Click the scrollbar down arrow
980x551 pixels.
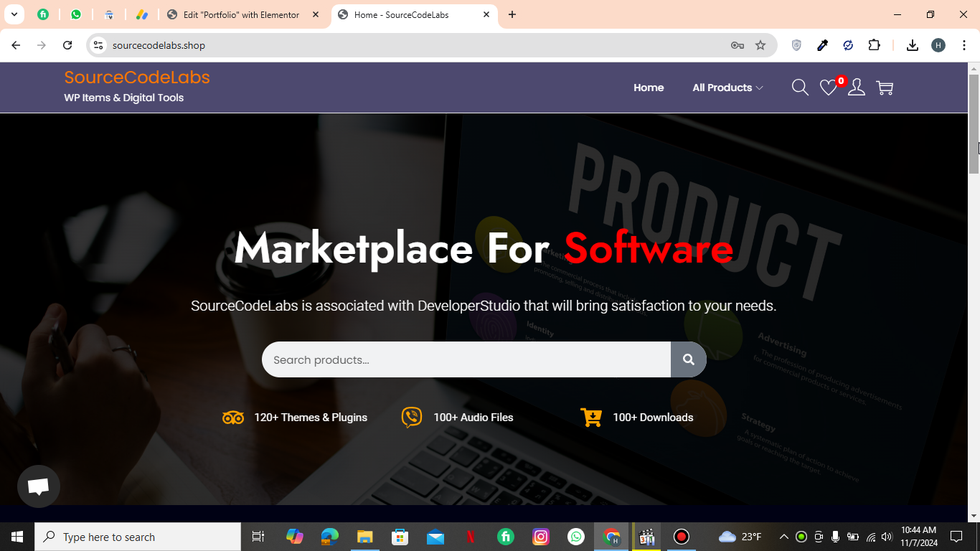[x=974, y=516]
